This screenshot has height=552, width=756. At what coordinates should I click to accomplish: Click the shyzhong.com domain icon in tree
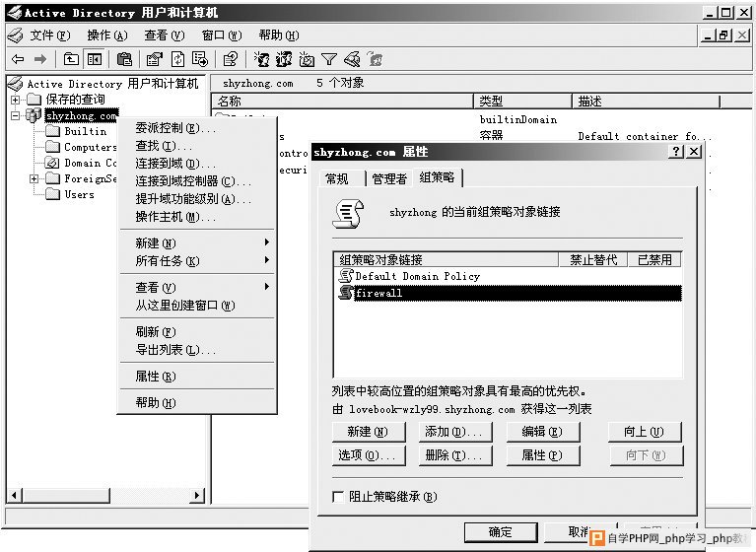[34, 115]
